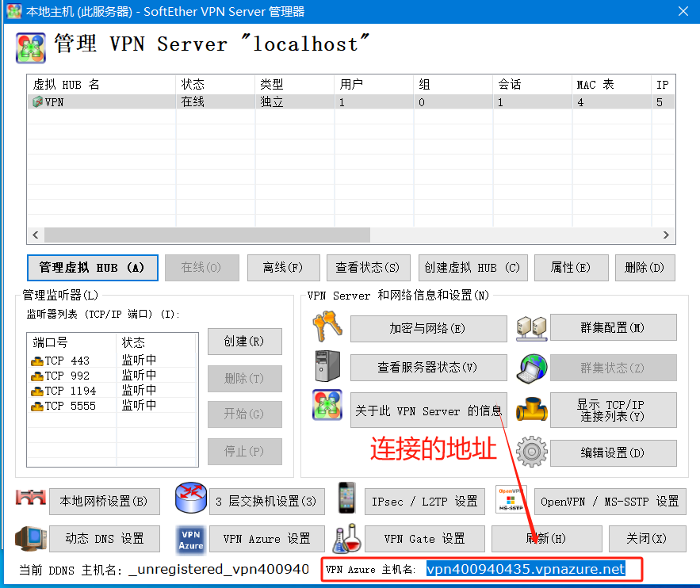Open 加密与网络(E) settings
The width and height of the screenshot is (700, 588).
429,329
